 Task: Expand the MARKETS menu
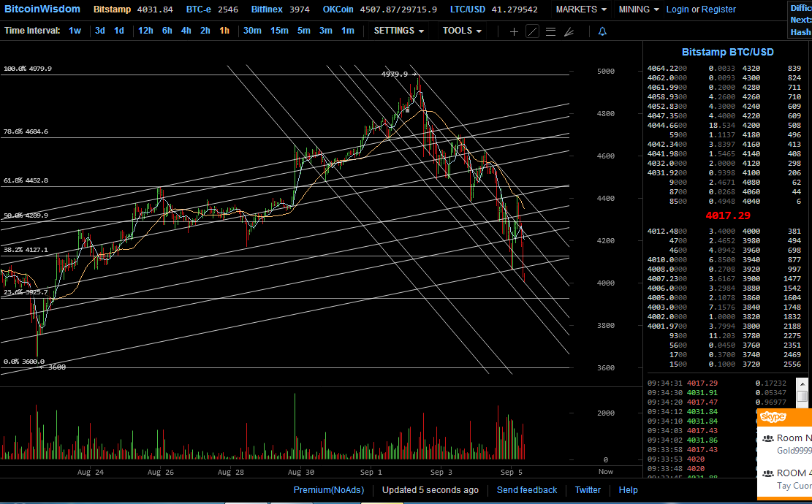(x=581, y=9)
